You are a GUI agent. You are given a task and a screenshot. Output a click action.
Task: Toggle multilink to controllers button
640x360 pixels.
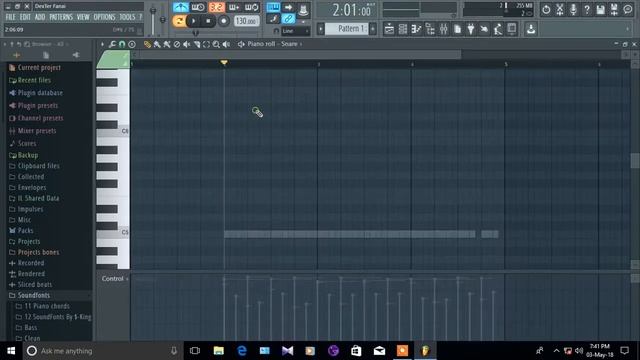288,18
